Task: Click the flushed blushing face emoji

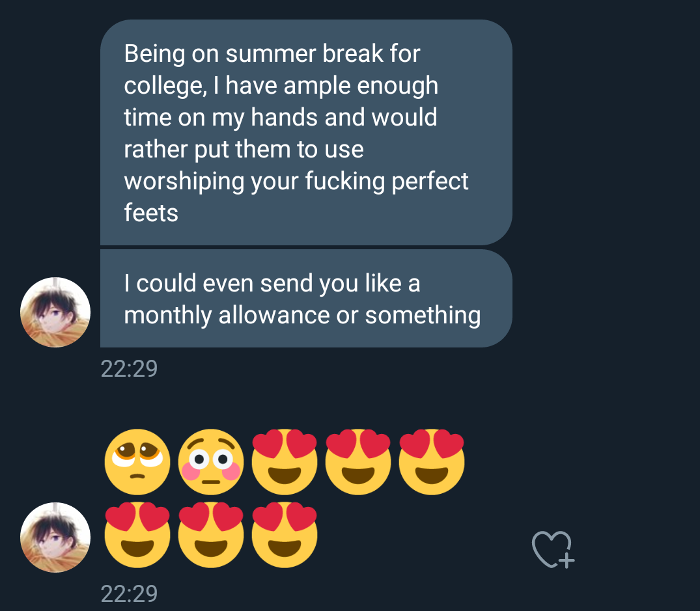Action: point(210,462)
